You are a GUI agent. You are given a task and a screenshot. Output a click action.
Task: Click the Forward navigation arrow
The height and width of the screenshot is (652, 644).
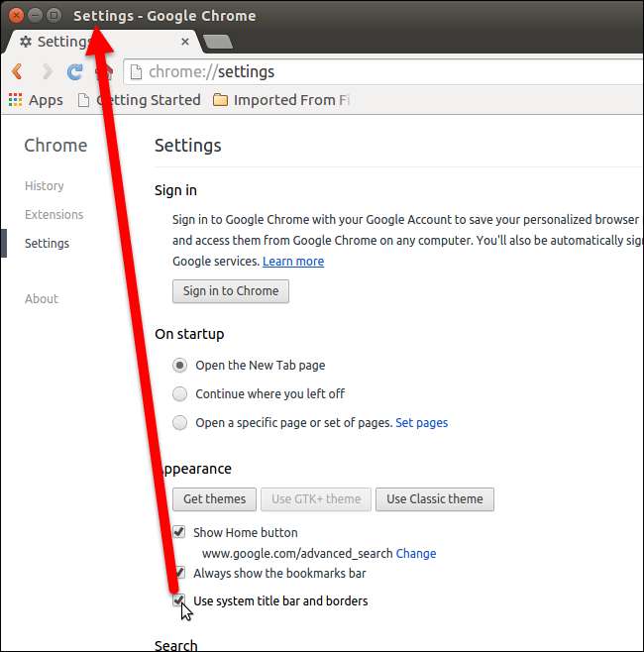pos(48,71)
